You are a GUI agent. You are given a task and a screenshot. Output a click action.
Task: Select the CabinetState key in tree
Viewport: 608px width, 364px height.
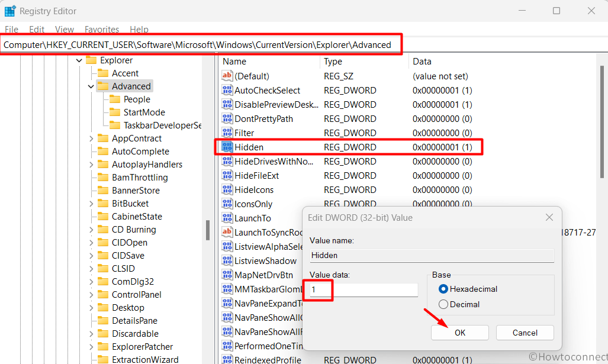pyautogui.click(x=137, y=217)
